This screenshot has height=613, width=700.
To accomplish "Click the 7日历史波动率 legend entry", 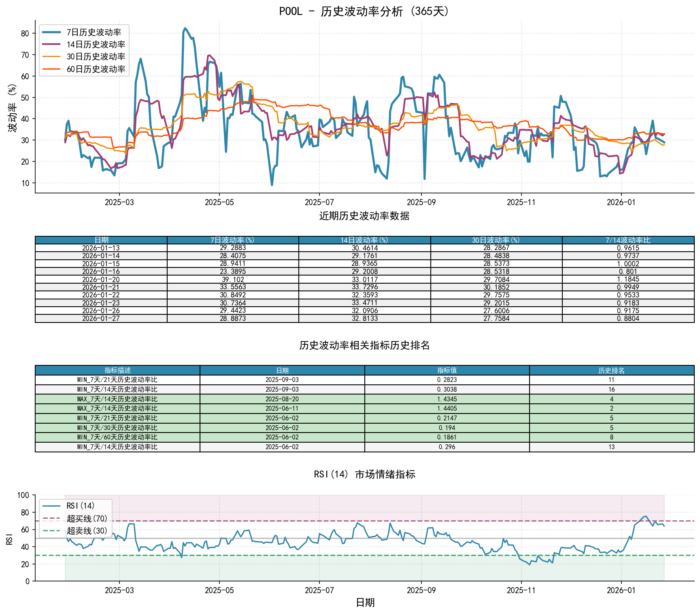I will [94, 32].
